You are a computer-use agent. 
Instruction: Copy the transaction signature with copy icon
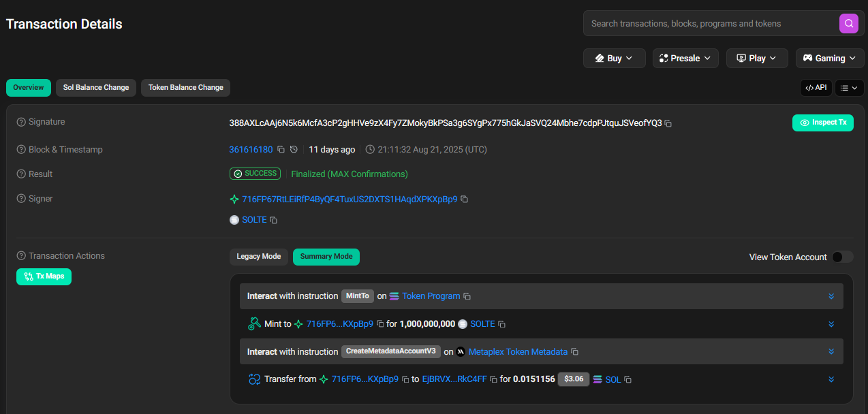pos(668,124)
